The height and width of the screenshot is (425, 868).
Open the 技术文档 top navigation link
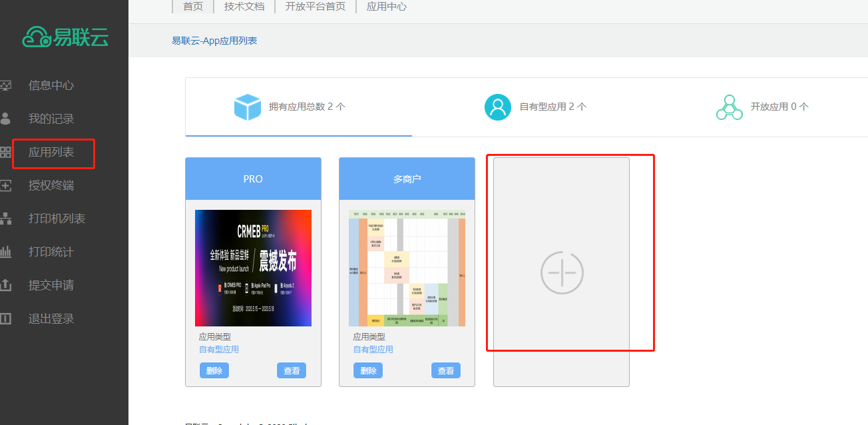coord(244,7)
